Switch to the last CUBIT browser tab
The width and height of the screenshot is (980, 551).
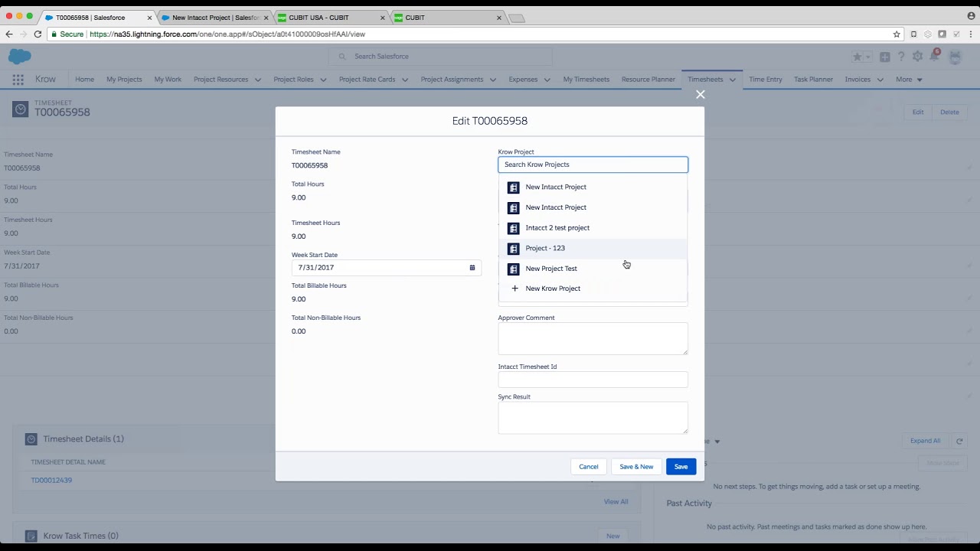448,18
